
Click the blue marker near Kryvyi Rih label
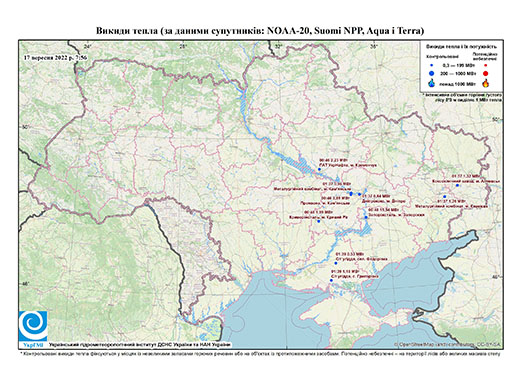click(x=319, y=221)
